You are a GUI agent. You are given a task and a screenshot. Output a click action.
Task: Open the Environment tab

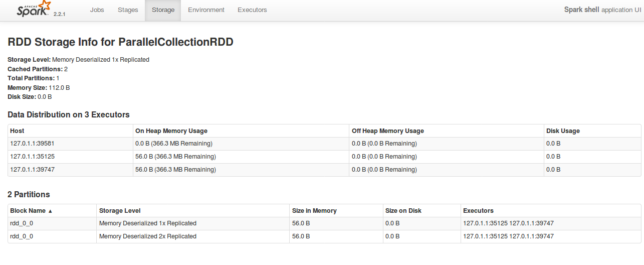tap(206, 10)
